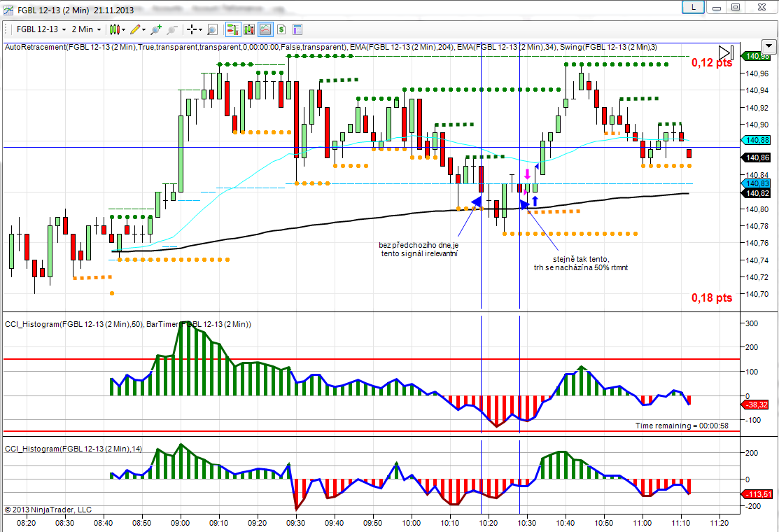Click the black 140,82 price marker
This screenshot has width=779, height=532.
click(x=757, y=193)
